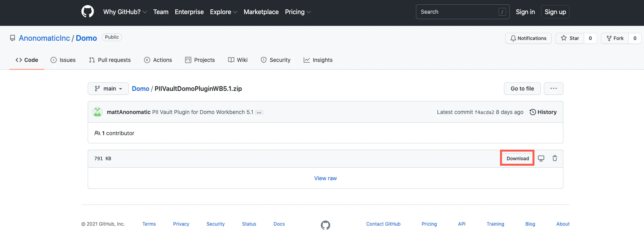Expand the Explore menu
This screenshot has height=237, width=644.
click(x=223, y=12)
